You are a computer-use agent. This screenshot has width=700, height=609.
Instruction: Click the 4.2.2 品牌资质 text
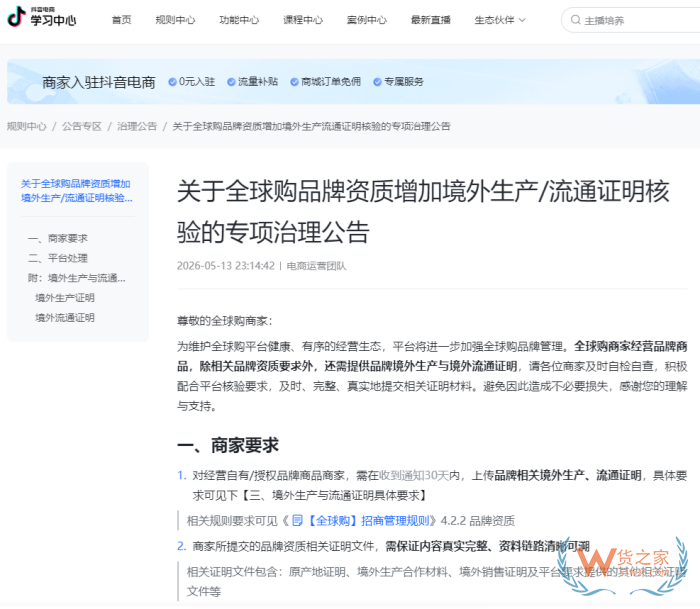tap(478, 521)
